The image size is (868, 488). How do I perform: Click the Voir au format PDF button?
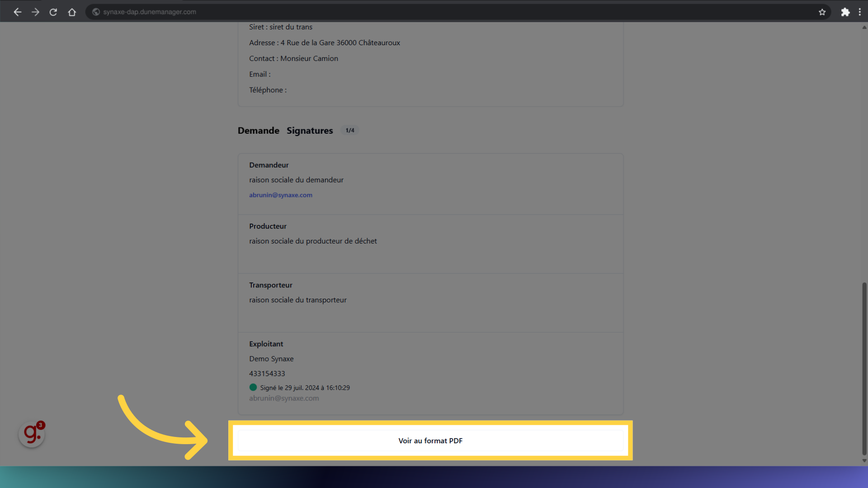(430, 441)
